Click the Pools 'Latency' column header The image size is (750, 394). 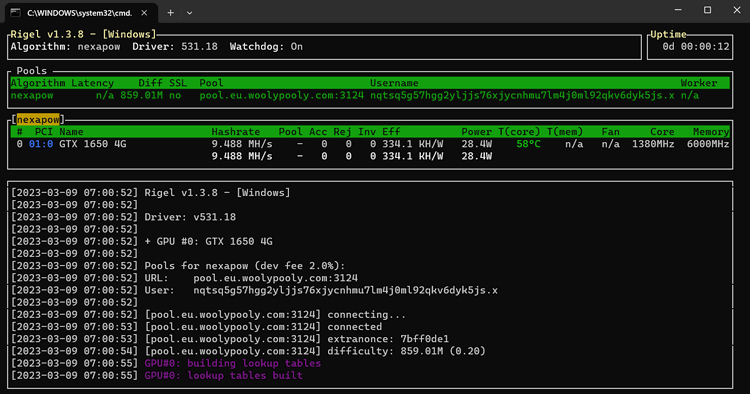(92, 83)
